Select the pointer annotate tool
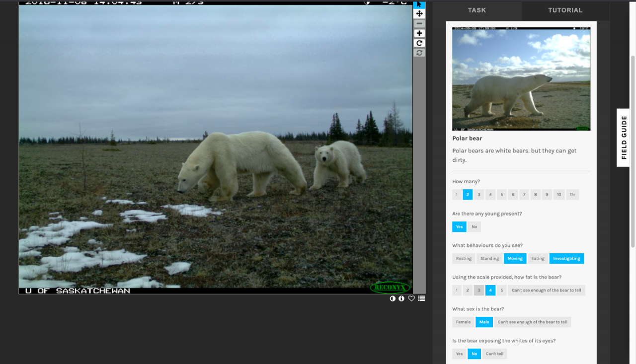This screenshot has height=364, width=636. pyautogui.click(x=419, y=4)
